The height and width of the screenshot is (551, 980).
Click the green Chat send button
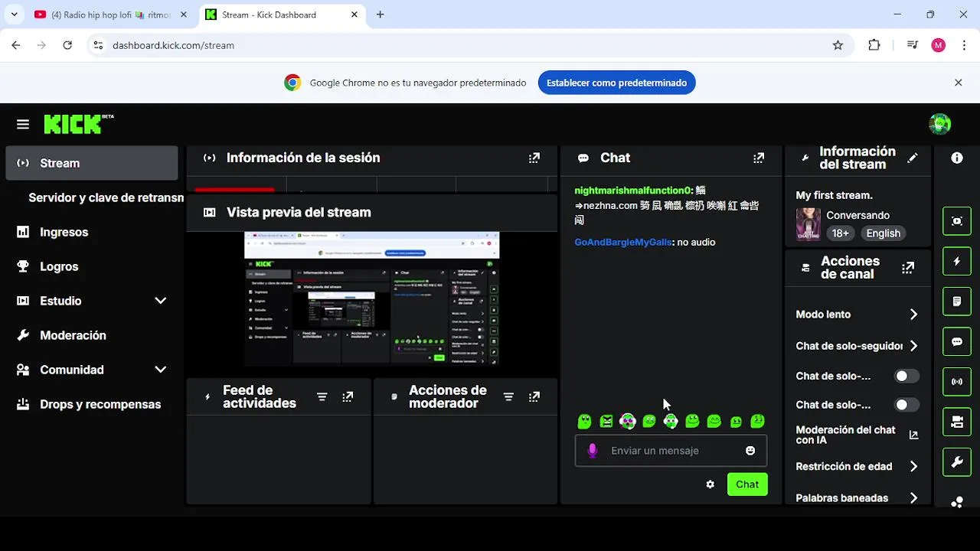tap(747, 484)
